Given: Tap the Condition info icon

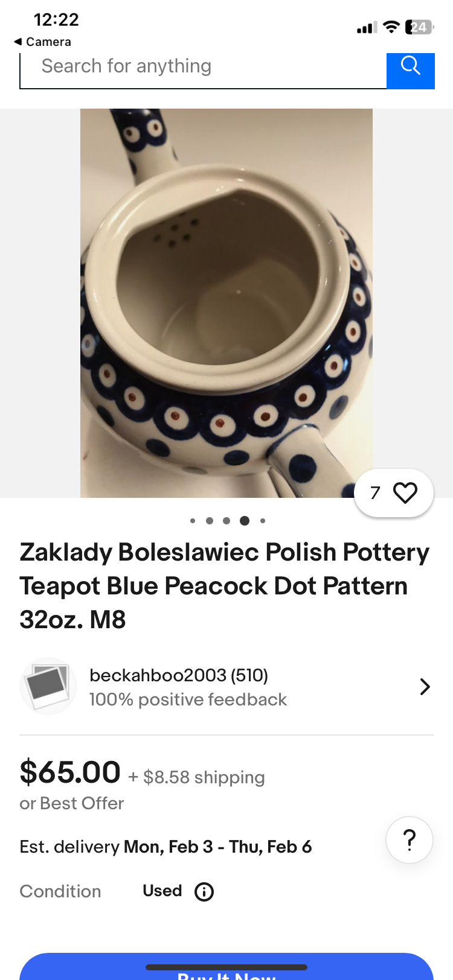Looking at the screenshot, I should tap(204, 892).
